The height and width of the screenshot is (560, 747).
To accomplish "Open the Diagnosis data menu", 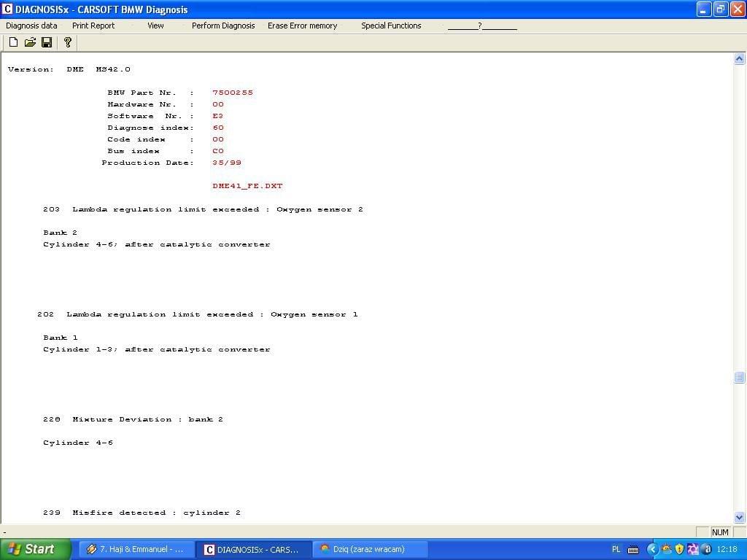I will pos(31,26).
